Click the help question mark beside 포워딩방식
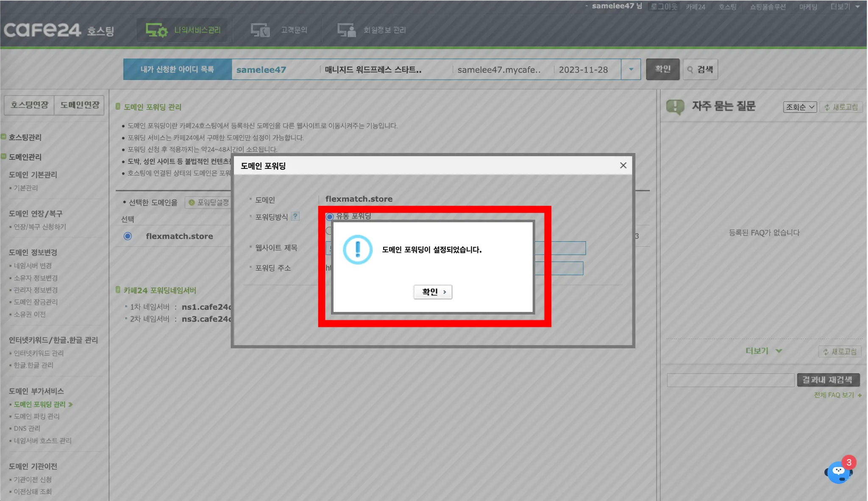The width and height of the screenshot is (868, 501). click(295, 216)
